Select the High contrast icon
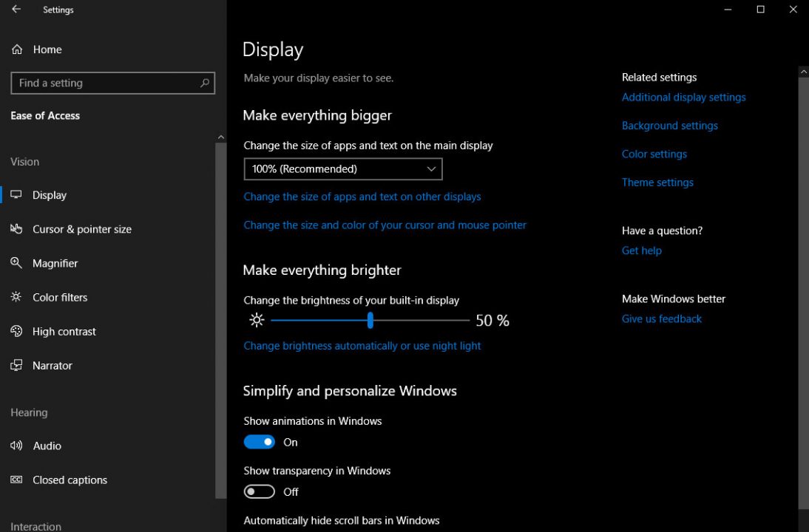Screen dimensions: 809x532 click(x=16, y=331)
